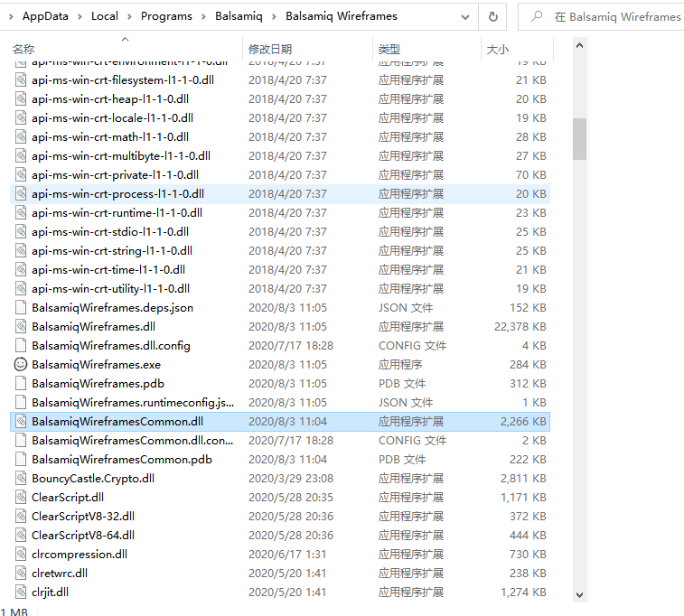The image size is (684, 616).
Task: Select api-ms-win-crt-time-l1-1-0.dll file name
Action: pyautogui.click(x=108, y=269)
